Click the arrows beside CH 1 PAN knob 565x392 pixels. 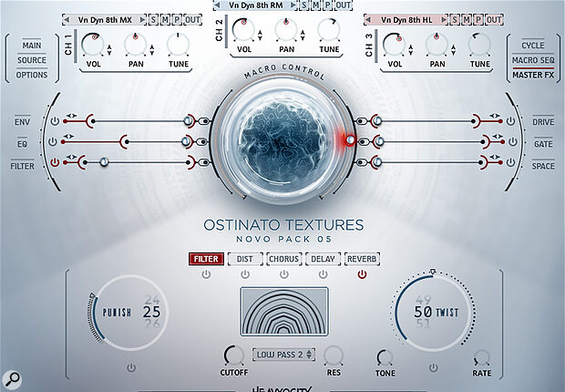click(x=152, y=50)
